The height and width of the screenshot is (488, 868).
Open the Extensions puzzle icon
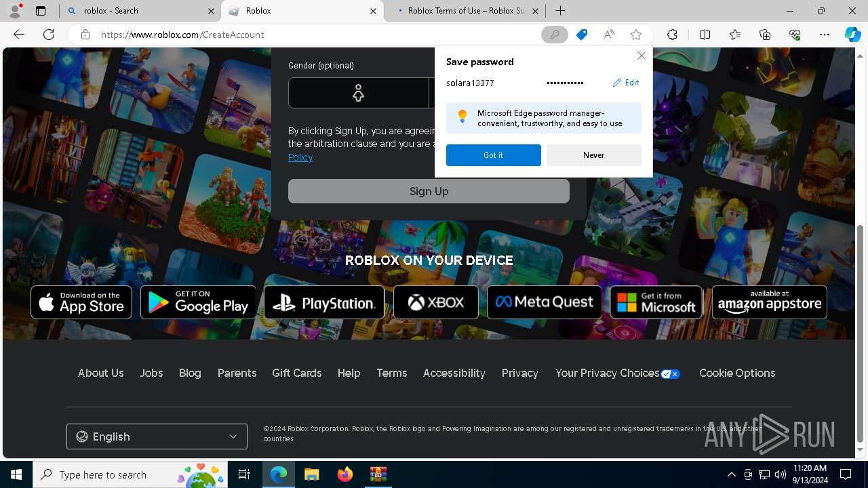click(672, 35)
